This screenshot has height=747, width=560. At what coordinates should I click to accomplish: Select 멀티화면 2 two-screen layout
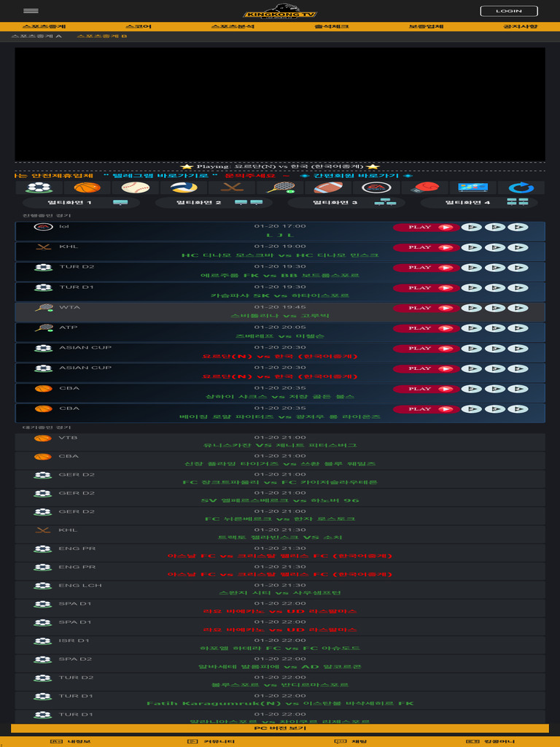(x=214, y=203)
